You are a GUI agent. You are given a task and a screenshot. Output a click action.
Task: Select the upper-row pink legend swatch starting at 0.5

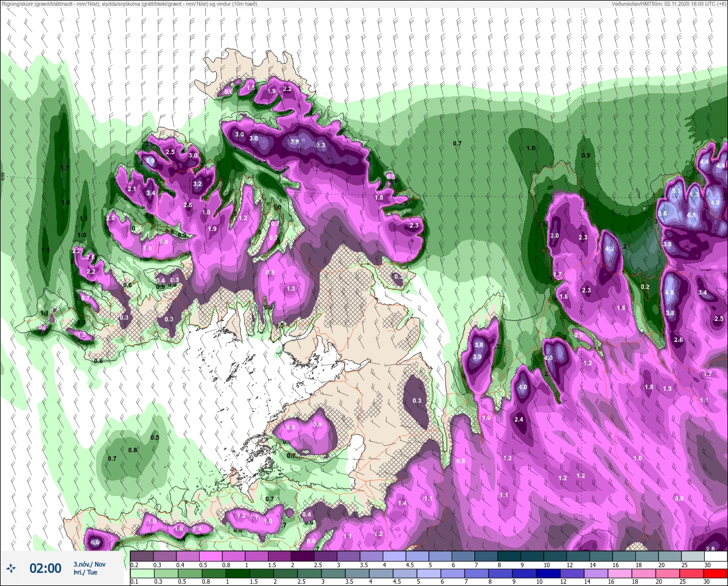coord(210,556)
